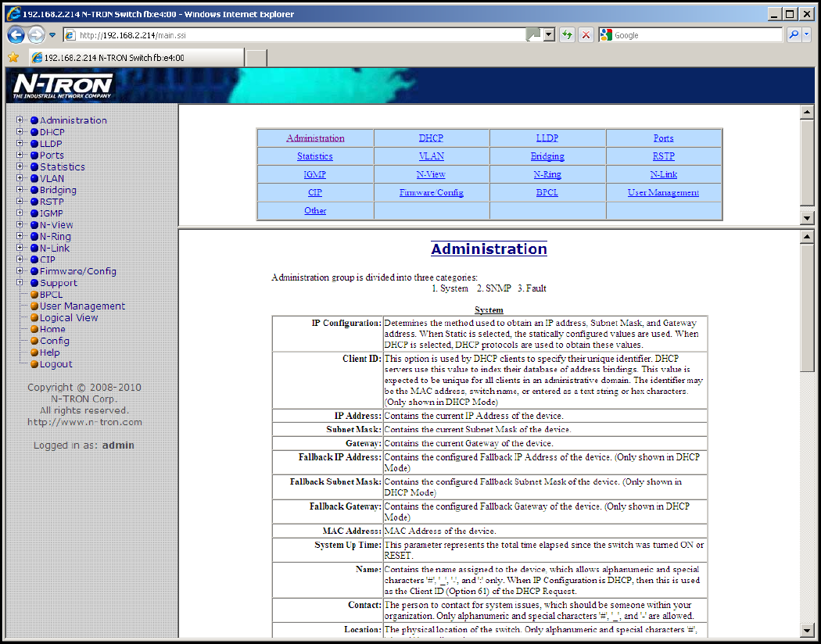Click the BPCL orange bullet icon
821x644 pixels.
[x=34, y=295]
